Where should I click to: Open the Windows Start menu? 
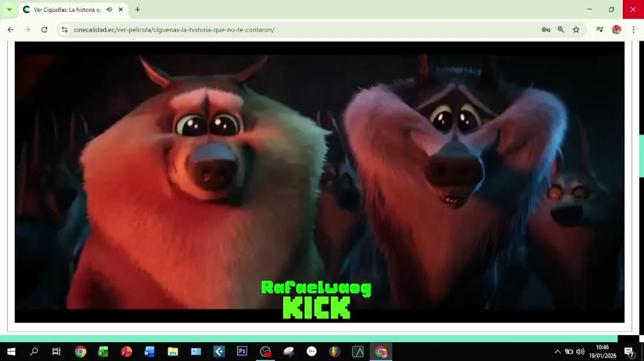coord(11,351)
